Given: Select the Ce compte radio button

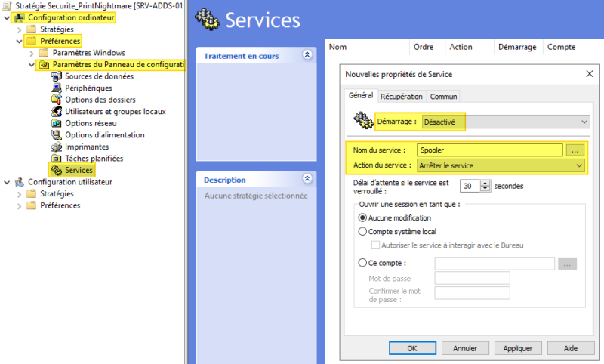Looking at the screenshot, I should click(x=362, y=263).
